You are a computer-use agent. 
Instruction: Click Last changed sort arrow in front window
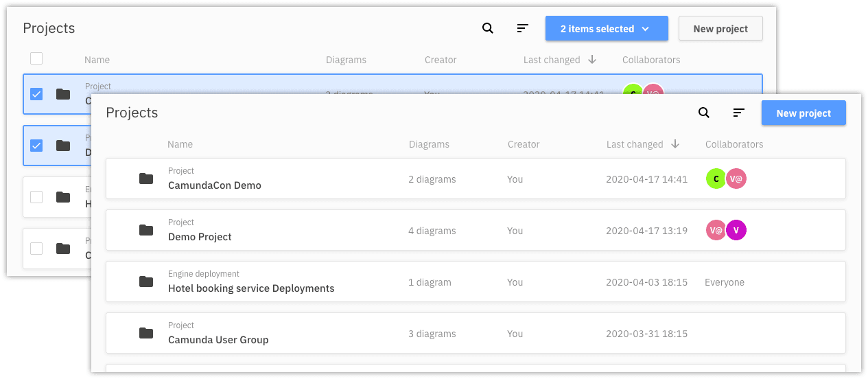[675, 144]
